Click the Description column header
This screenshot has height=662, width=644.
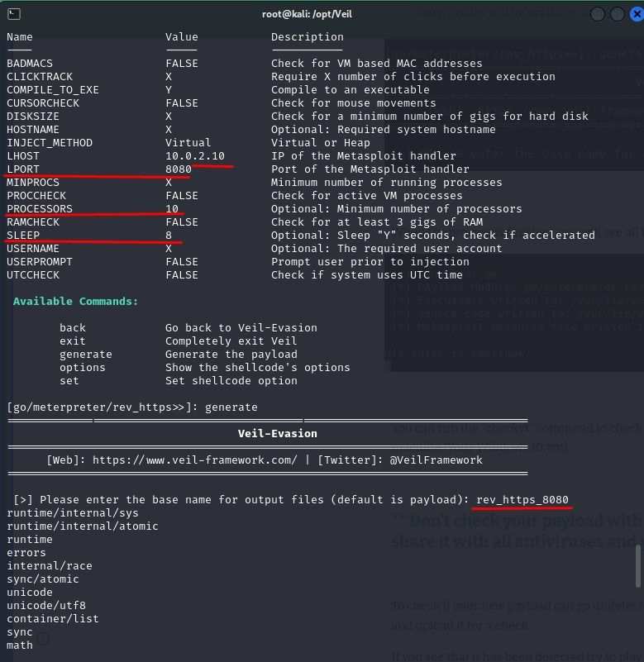coord(307,37)
